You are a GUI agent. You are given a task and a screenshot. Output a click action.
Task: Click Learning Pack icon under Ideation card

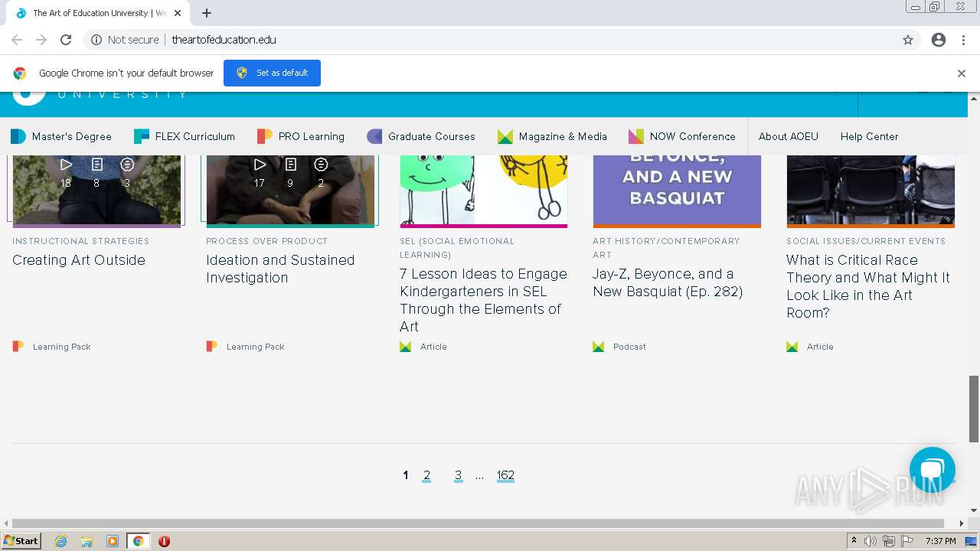coord(212,347)
